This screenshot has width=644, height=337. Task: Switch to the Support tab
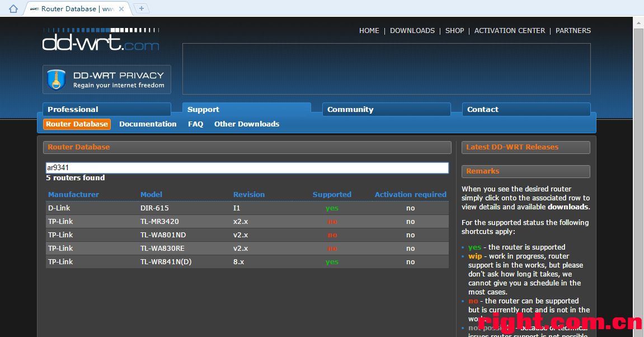246,109
